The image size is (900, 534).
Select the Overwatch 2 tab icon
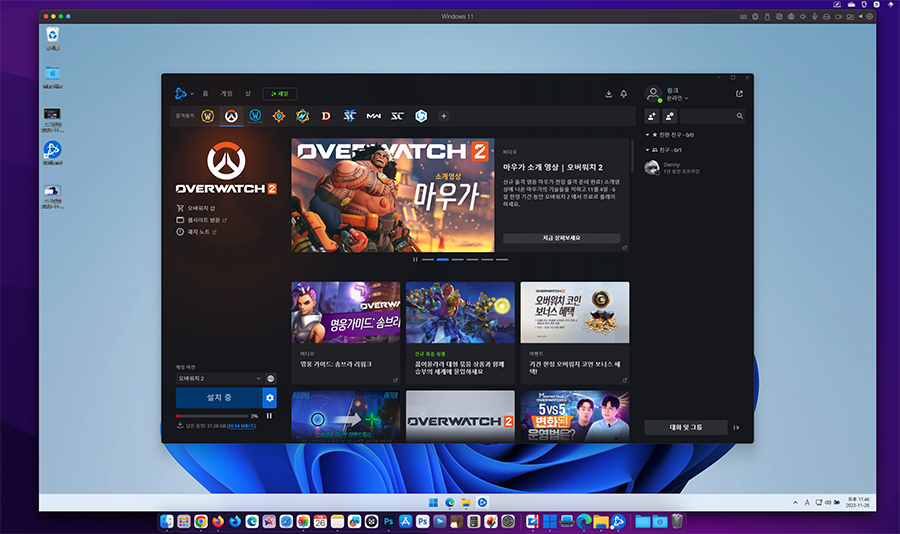click(x=231, y=116)
